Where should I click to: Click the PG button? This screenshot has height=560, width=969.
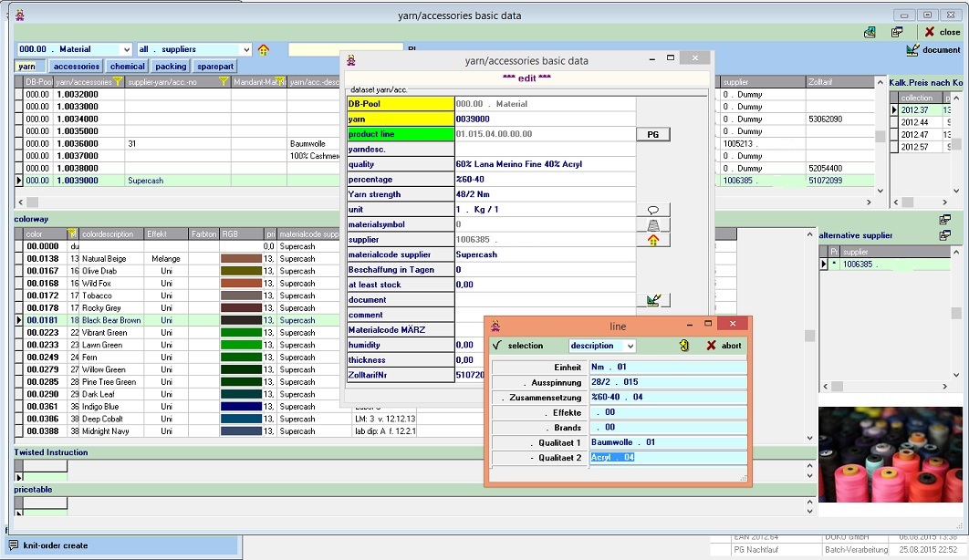pyautogui.click(x=652, y=135)
